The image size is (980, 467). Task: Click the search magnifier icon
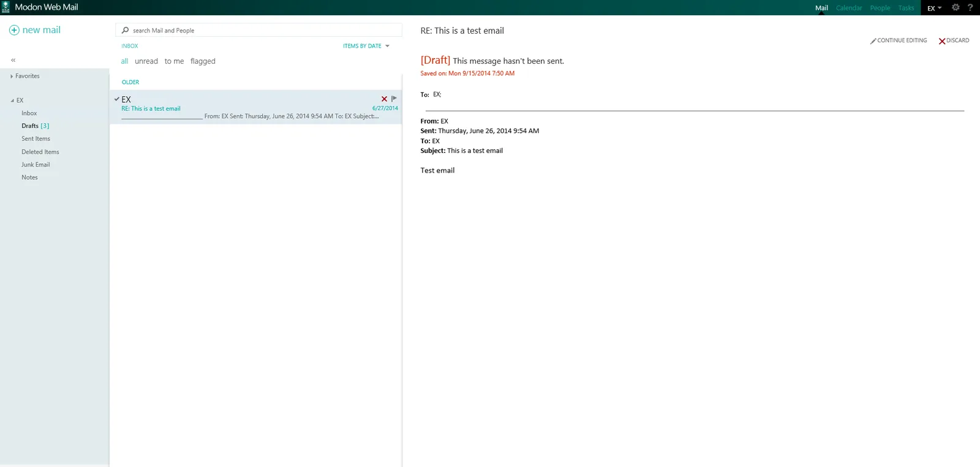click(126, 30)
